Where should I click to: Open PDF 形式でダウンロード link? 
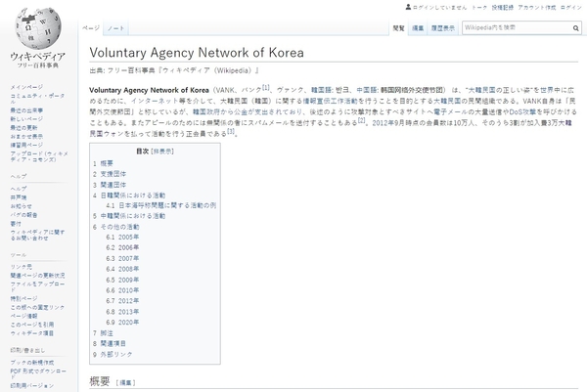tap(38, 374)
